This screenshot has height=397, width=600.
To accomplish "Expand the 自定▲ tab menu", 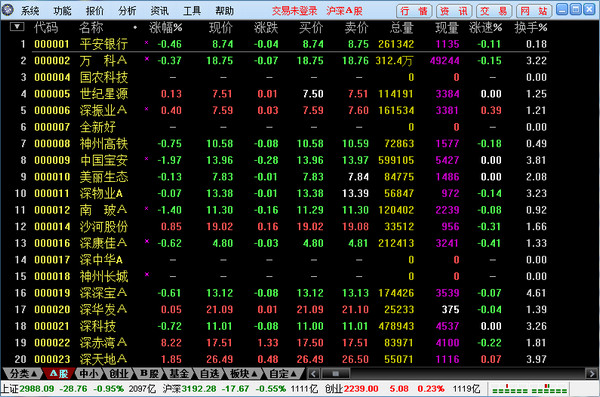I will (x=283, y=373).
